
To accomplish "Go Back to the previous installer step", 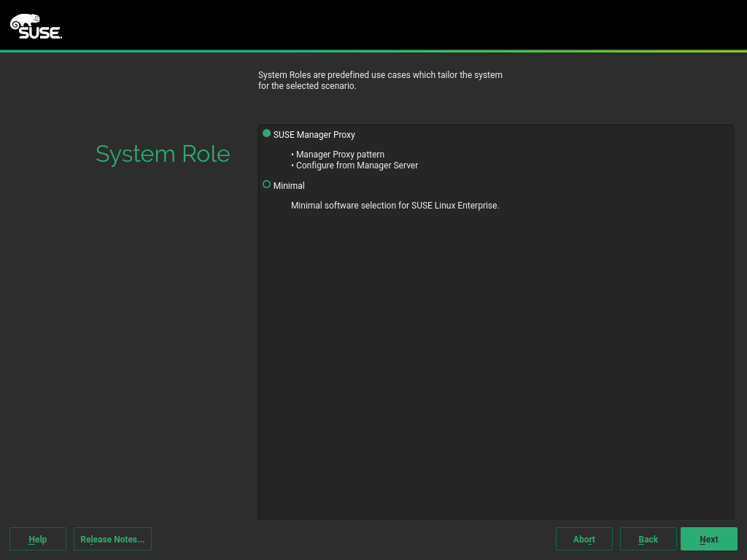I will click(x=648, y=539).
